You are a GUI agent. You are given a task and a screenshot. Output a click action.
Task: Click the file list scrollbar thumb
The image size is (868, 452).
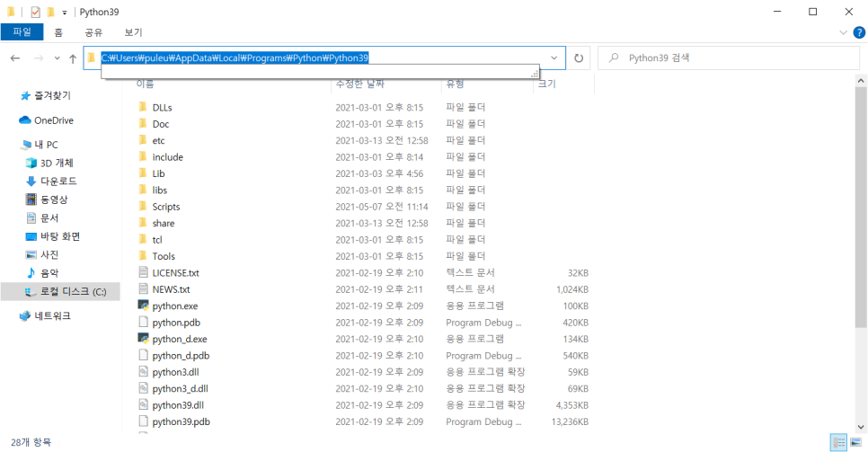point(861,207)
